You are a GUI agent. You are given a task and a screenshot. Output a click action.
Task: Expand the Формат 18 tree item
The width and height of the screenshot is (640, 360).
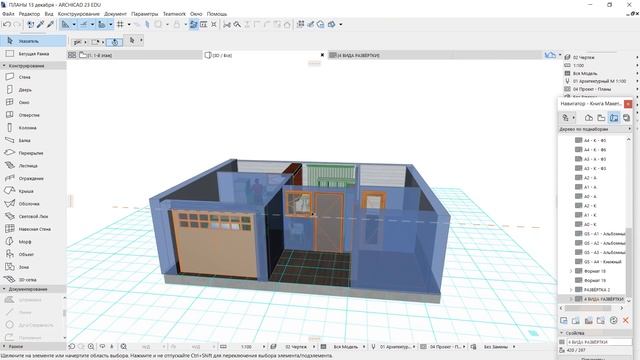pos(571,271)
